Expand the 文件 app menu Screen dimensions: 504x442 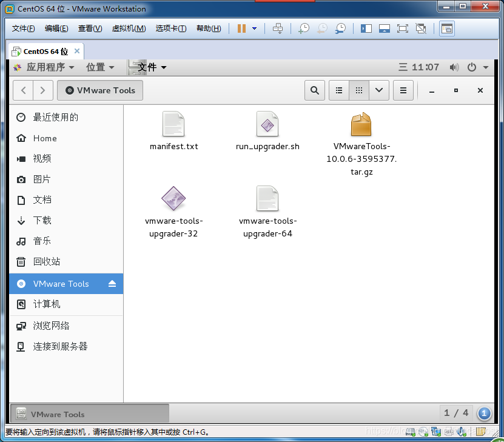tap(148, 67)
